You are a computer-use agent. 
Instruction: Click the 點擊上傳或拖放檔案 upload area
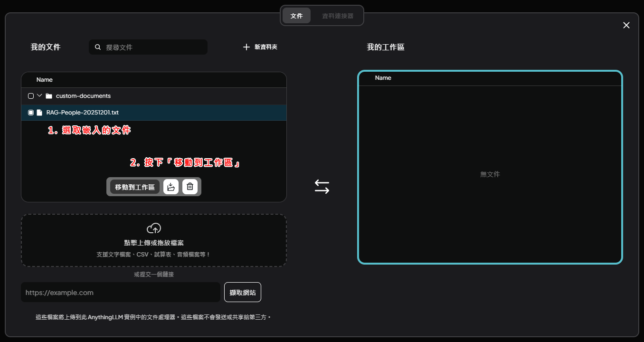[x=154, y=243]
